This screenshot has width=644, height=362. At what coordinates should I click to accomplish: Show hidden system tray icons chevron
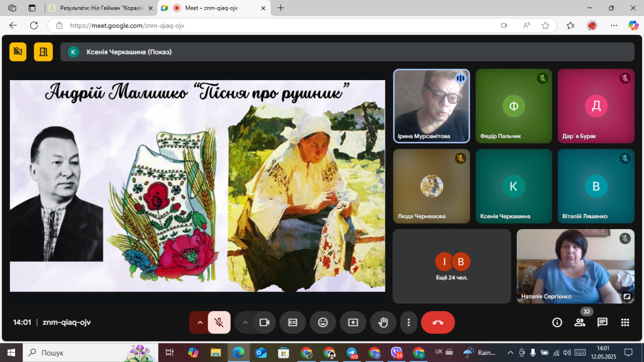pyautogui.click(x=510, y=352)
